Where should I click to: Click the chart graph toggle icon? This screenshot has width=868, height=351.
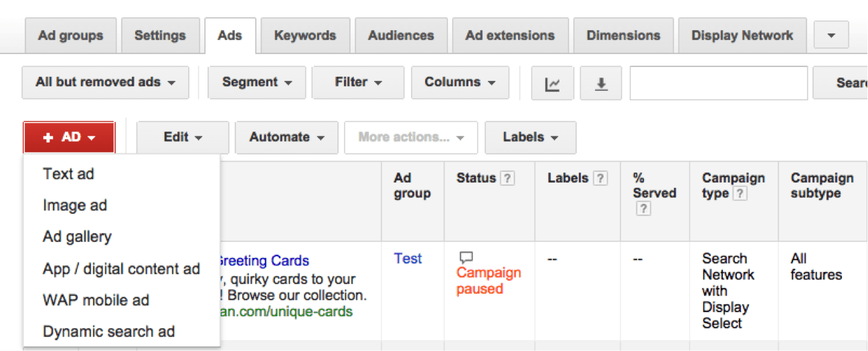tap(552, 84)
